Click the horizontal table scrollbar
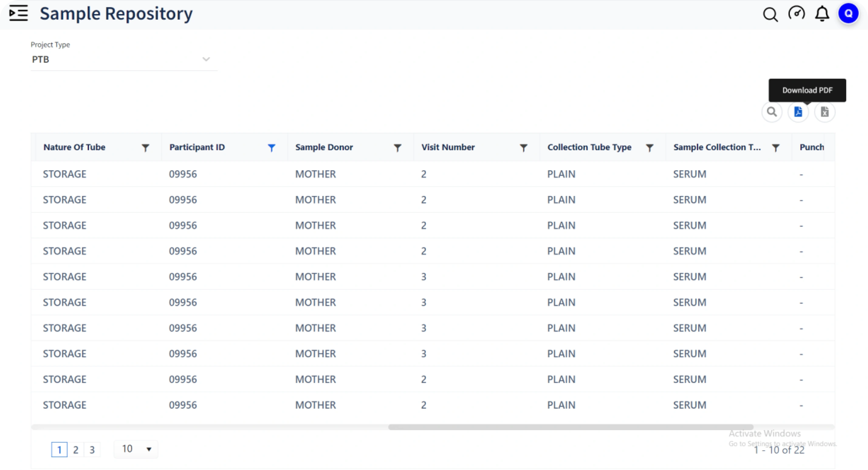This screenshot has height=470, width=868. pyautogui.click(x=571, y=427)
